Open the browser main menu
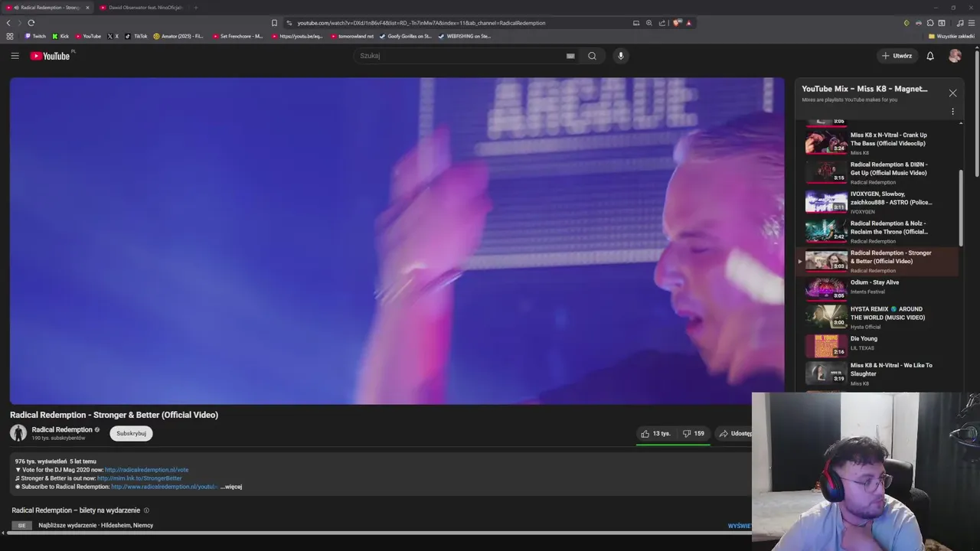The height and width of the screenshot is (551, 980). pyautogui.click(x=972, y=23)
